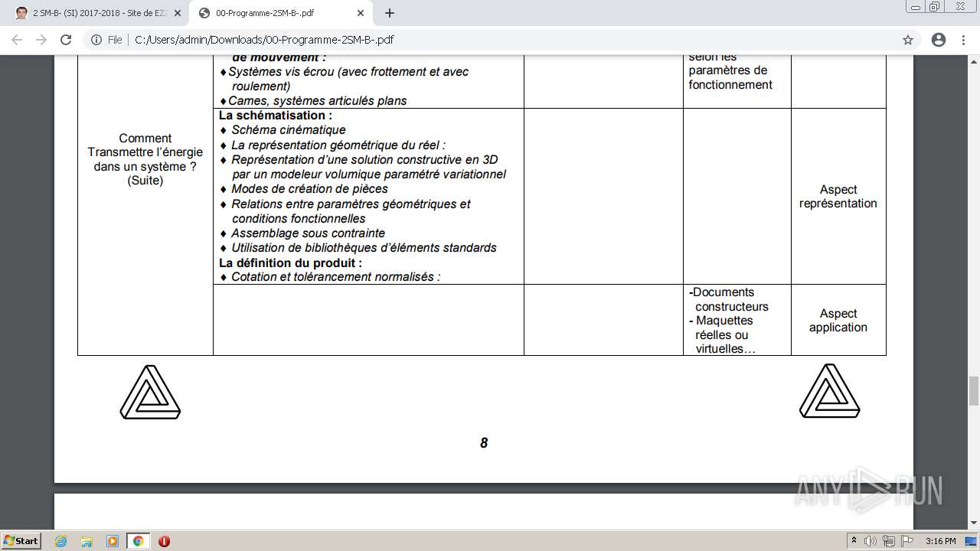The height and width of the screenshot is (551, 980).
Task: Click 'La schématisation :' heading
Action: [276, 116]
